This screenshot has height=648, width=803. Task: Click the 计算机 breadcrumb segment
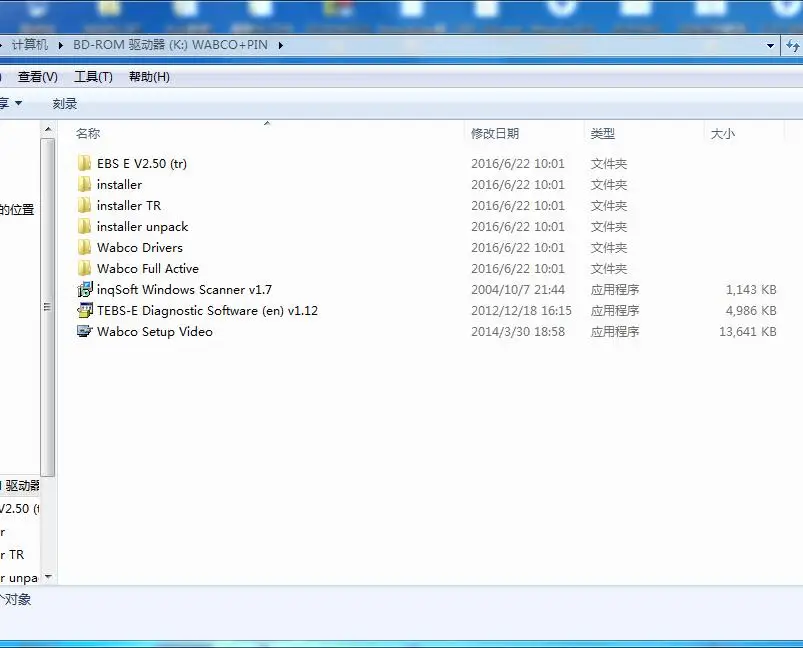click(30, 45)
